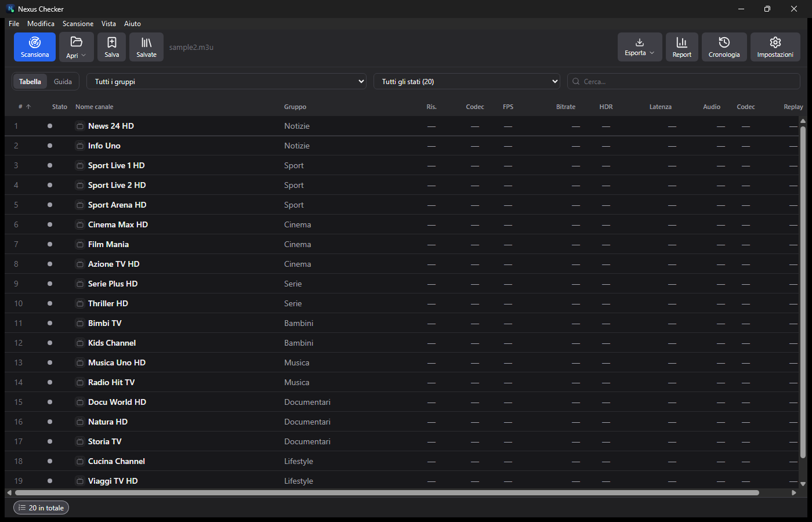812x522 pixels.
Task: Click the status dot for Info Uno
Action: 50,146
